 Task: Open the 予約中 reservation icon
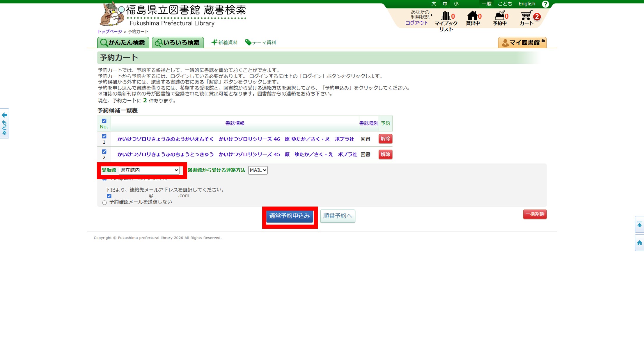499,16
